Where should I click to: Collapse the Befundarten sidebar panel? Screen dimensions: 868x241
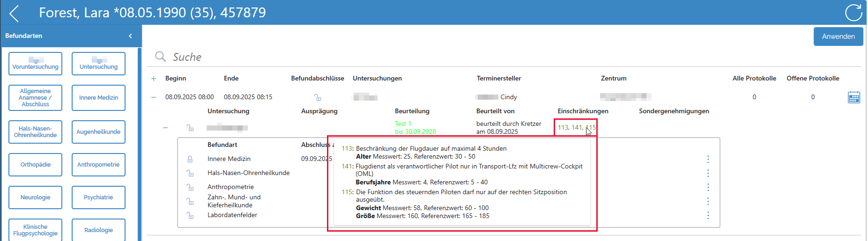click(x=130, y=36)
